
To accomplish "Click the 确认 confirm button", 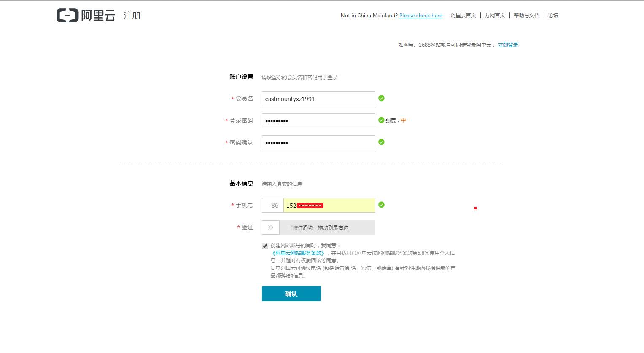I will 291,294.
